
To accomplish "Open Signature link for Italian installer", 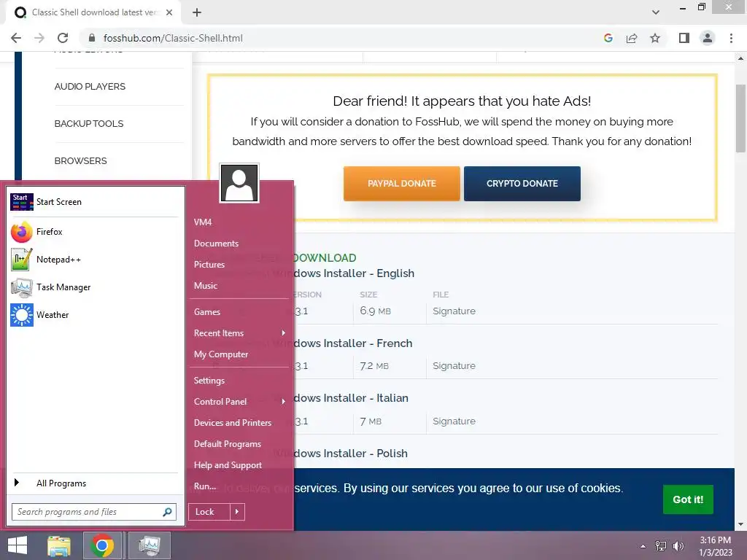I will tap(454, 421).
